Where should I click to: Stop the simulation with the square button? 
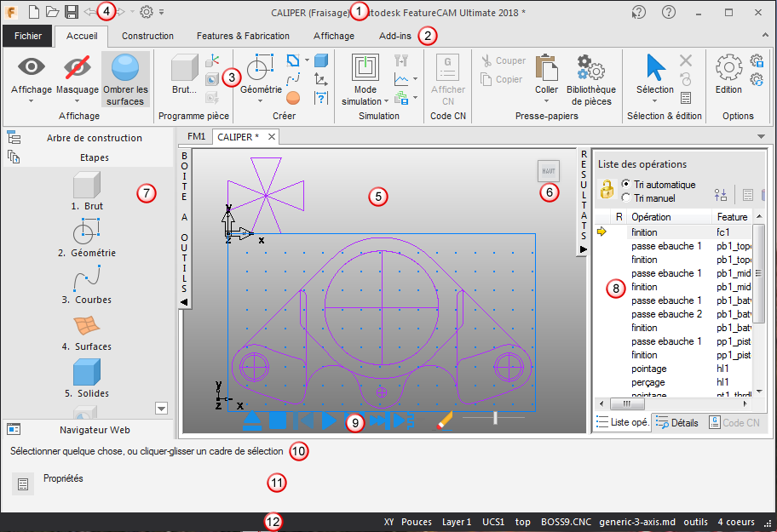click(278, 421)
